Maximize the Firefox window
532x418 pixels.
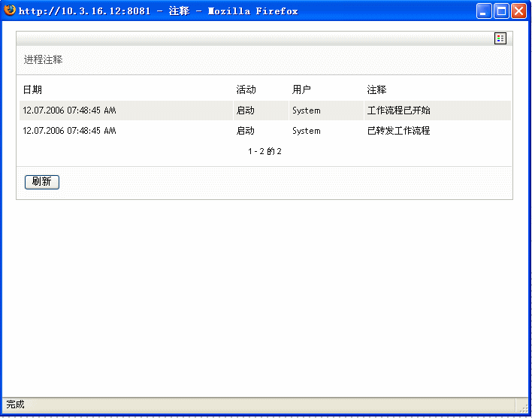(x=501, y=11)
